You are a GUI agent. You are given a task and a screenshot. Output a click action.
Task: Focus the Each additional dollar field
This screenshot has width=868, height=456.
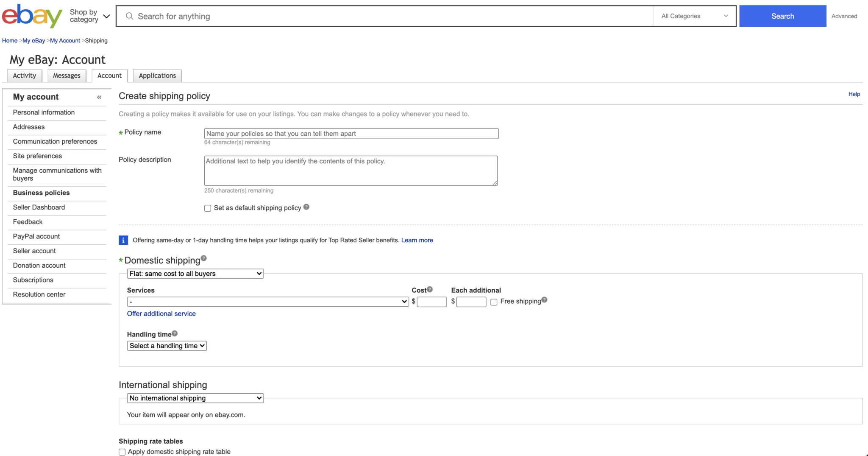pos(471,302)
